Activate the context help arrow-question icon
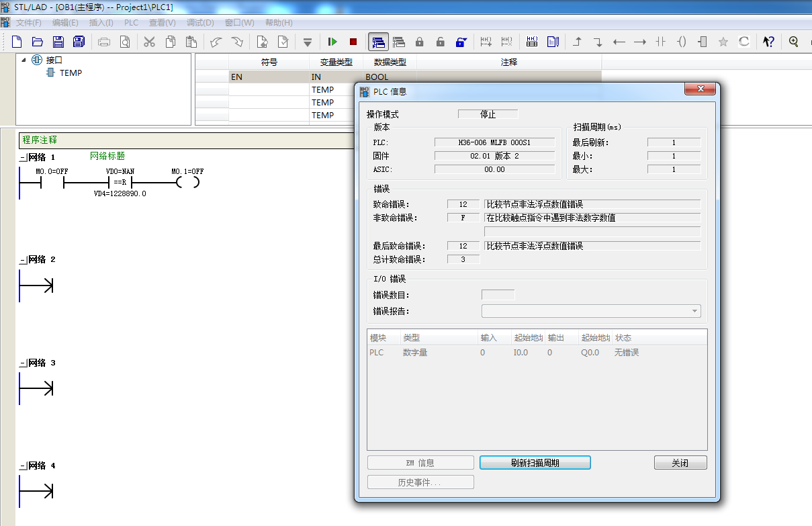This screenshot has height=526, width=812. pyautogui.click(x=769, y=42)
